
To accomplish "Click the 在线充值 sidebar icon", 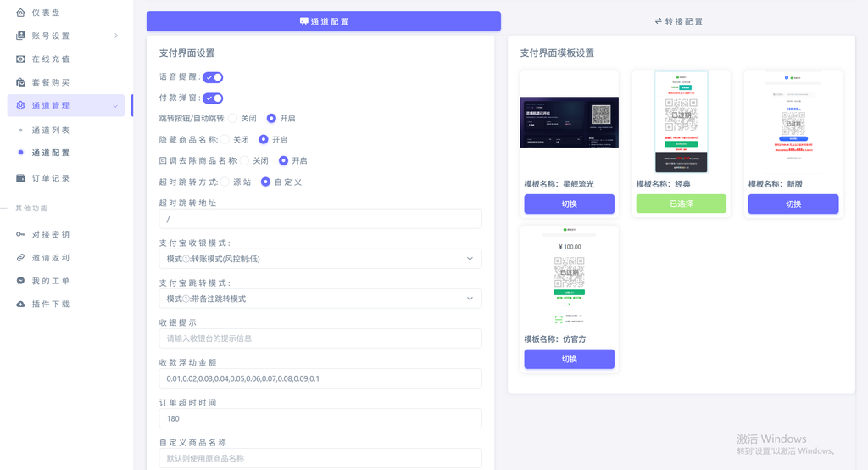I will (20, 59).
